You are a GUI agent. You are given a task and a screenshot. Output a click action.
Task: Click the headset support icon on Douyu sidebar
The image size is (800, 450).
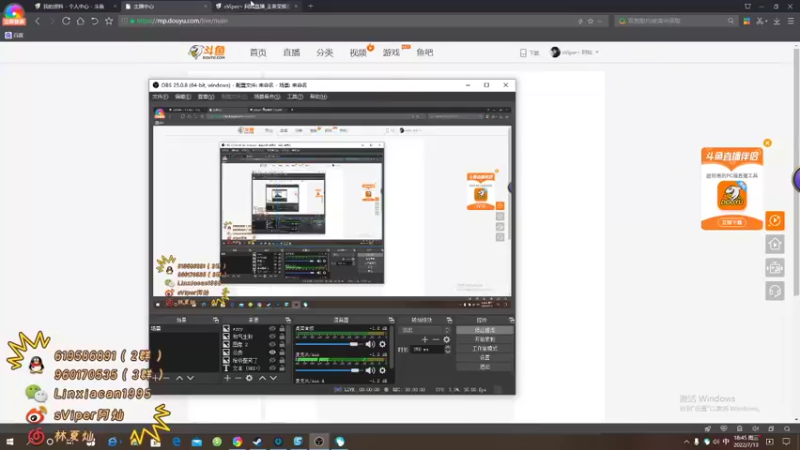click(774, 291)
